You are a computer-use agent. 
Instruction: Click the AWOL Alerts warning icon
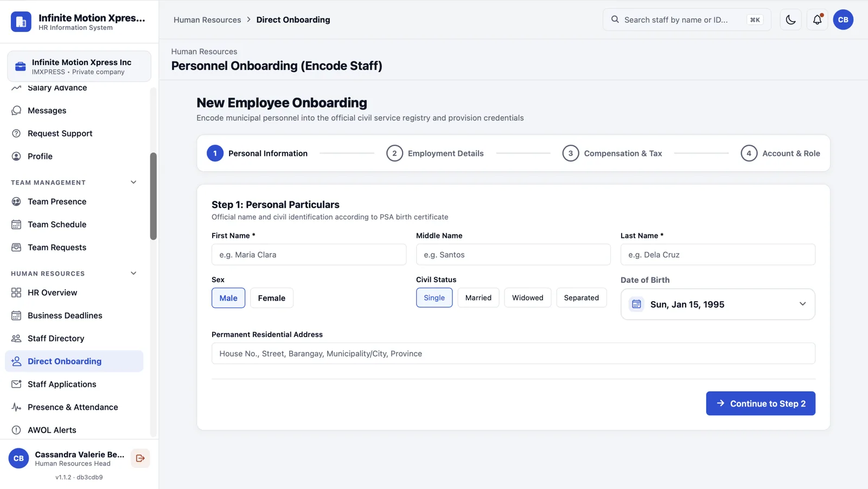pos(16,430)
